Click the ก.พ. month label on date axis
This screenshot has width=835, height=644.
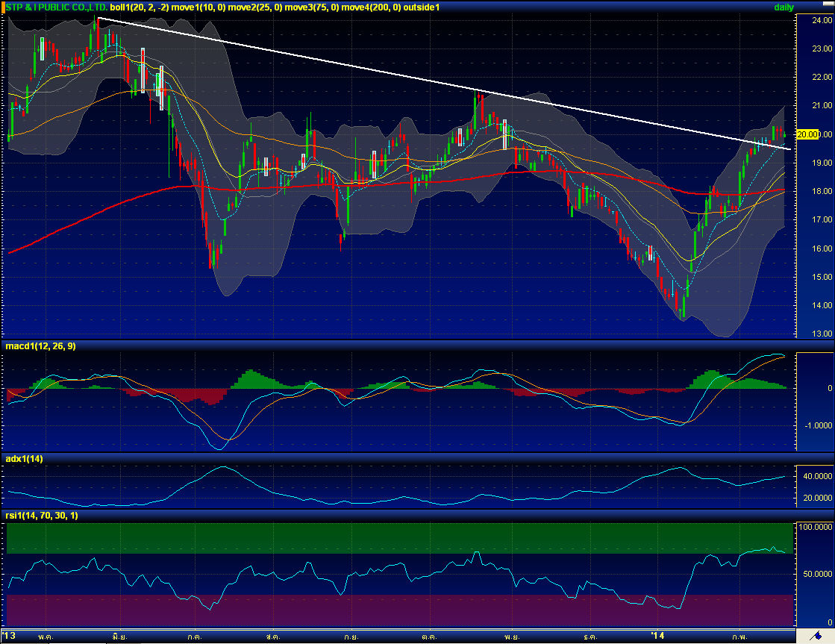739,637
